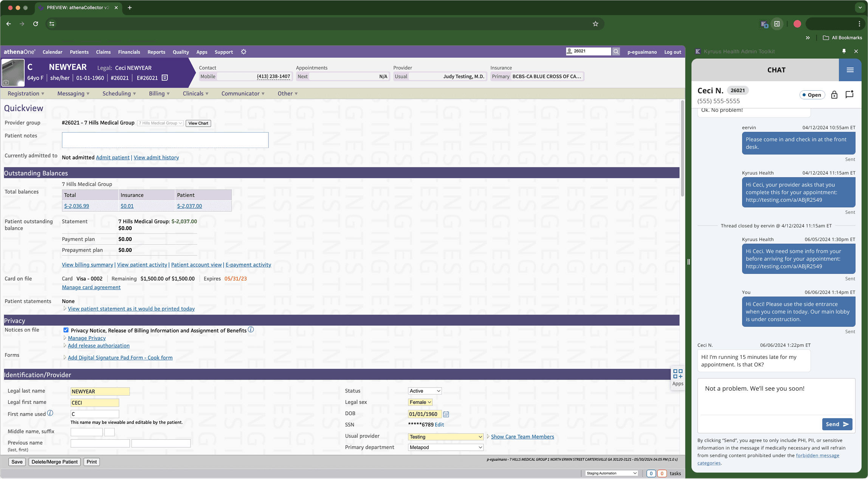Open the Quality menu

181,52
